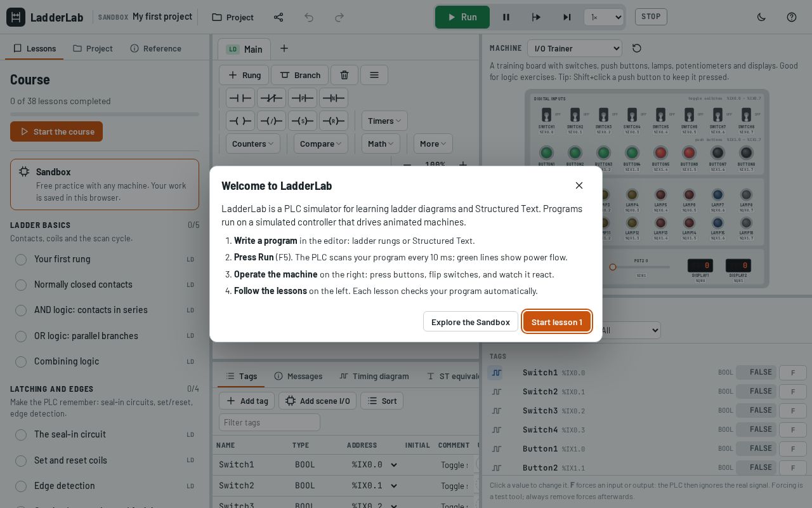This screenshot has height=508, width=812.
Task: Click the Start lesson 1 button
Action: coord(557,322)
